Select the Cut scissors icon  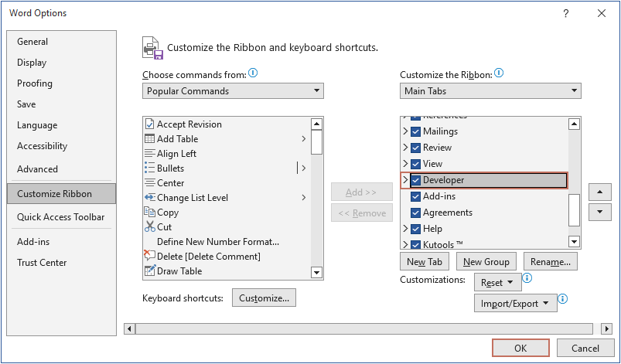point(150,227)
